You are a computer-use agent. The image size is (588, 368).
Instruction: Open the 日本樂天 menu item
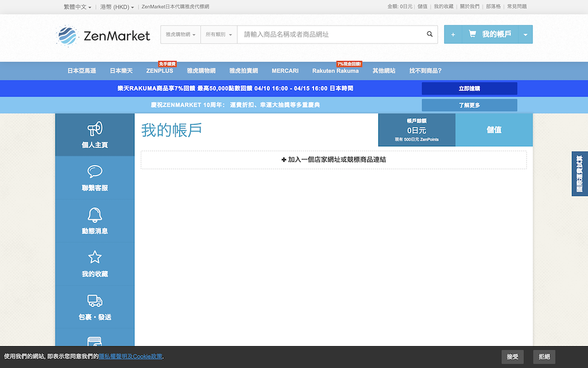point(121,71)
